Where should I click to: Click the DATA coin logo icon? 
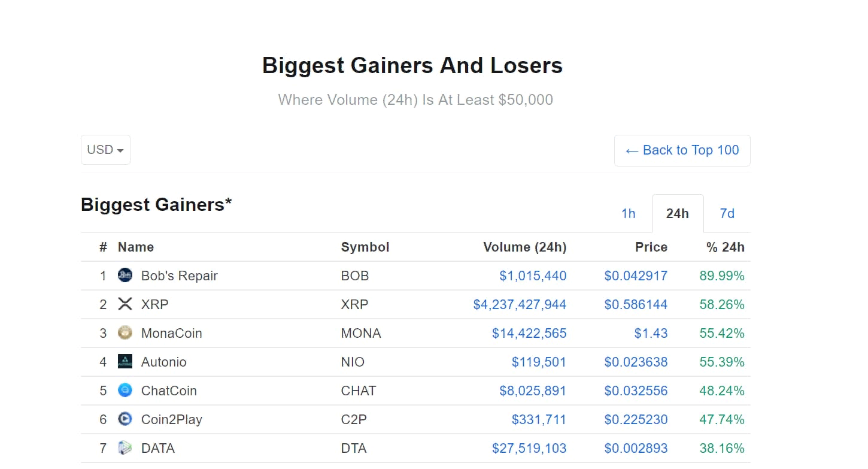click(x=125, y=448)
